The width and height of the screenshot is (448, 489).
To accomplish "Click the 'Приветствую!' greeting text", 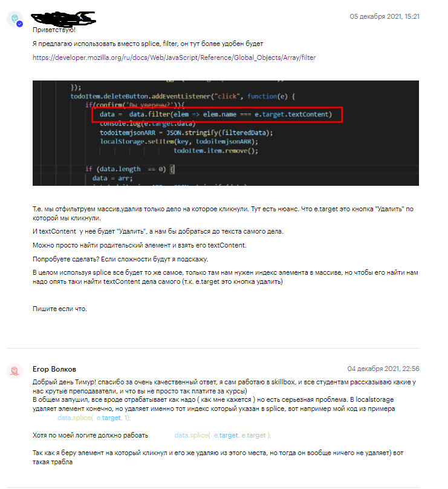I will [54, 30].
